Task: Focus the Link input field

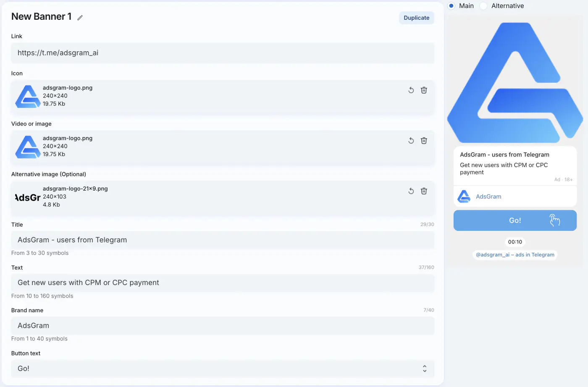Action: pos(223,53)
